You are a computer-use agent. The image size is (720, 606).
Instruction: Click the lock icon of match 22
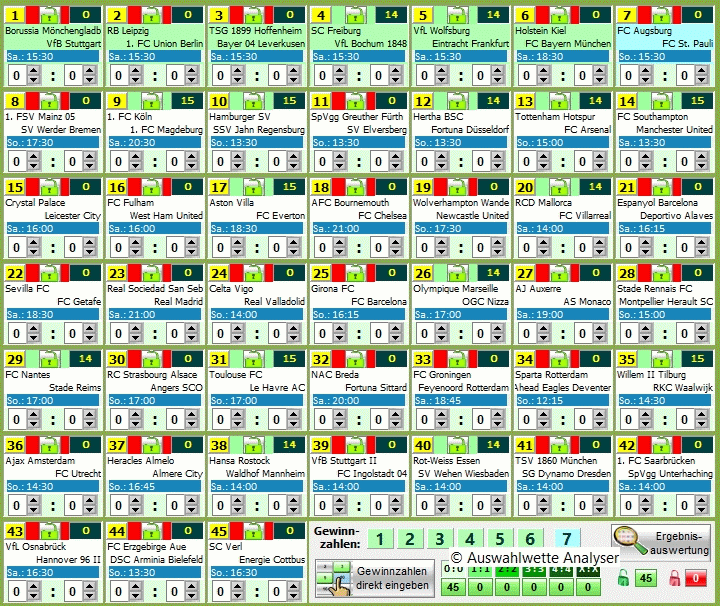click(x=49, y=273)
